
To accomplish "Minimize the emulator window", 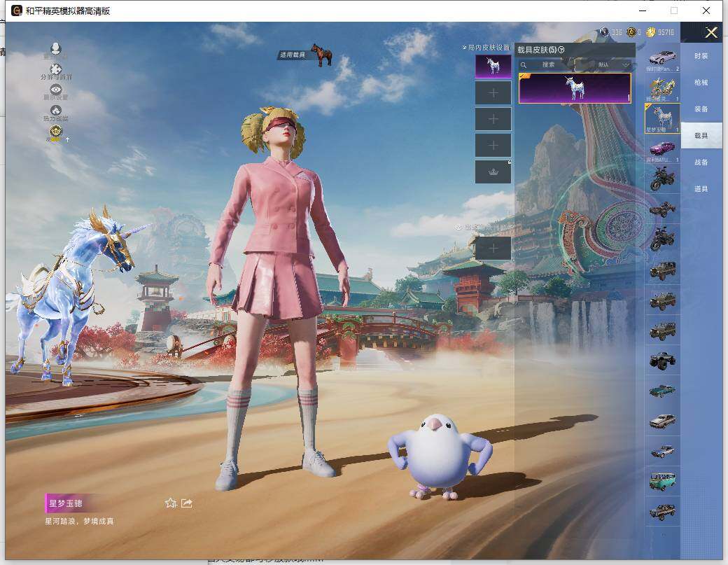I will [643, 11].
